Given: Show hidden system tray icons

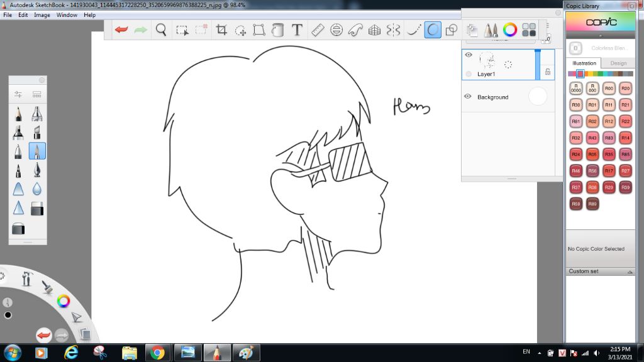Looking at the screenshot, I should coord(539,353).
